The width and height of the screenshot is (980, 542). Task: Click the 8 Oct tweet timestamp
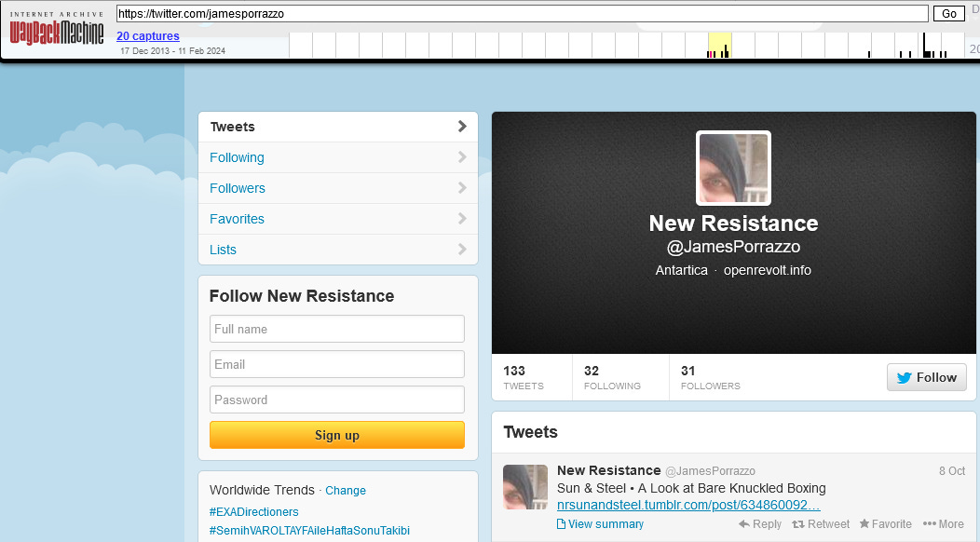click(952, 470)
